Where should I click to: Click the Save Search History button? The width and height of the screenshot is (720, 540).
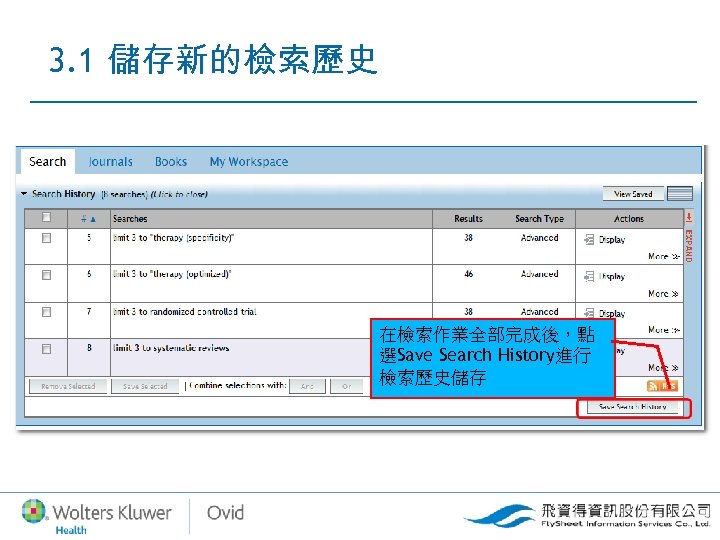click(633, 407)
